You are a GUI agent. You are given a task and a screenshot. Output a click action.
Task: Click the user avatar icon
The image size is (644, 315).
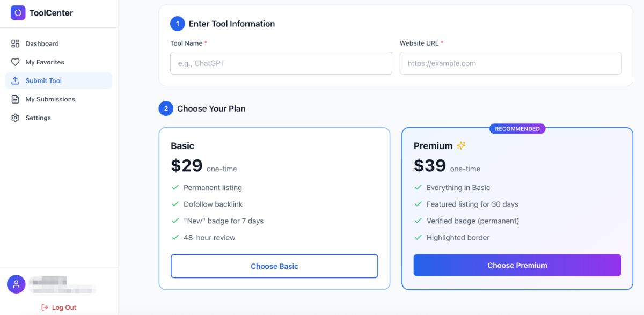coord(16,284)
